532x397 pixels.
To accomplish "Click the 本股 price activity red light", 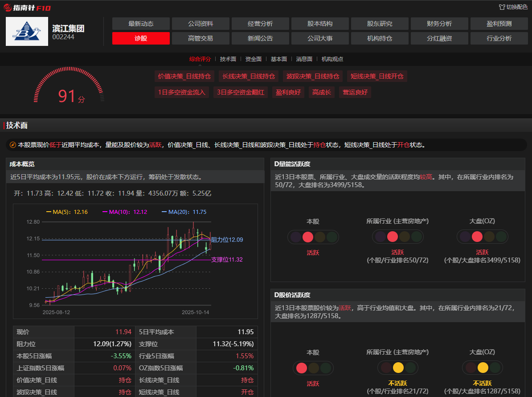I will [x=302, y=368].
